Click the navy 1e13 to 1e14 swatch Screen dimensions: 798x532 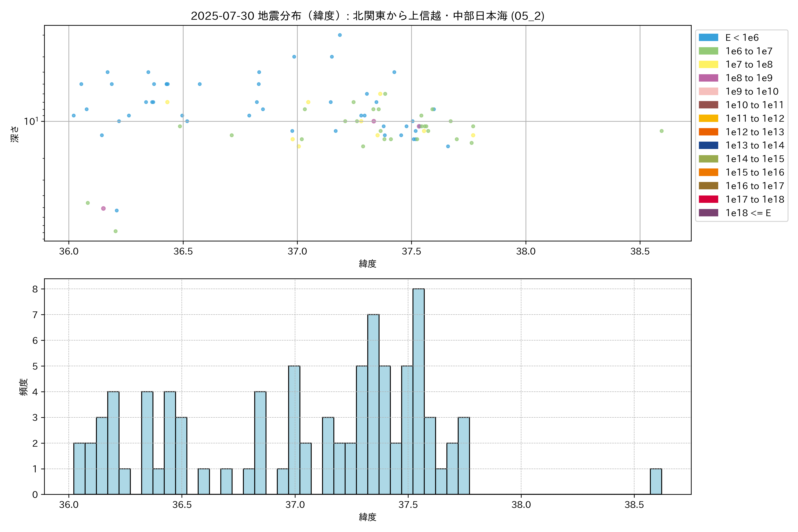pos(708,146)
